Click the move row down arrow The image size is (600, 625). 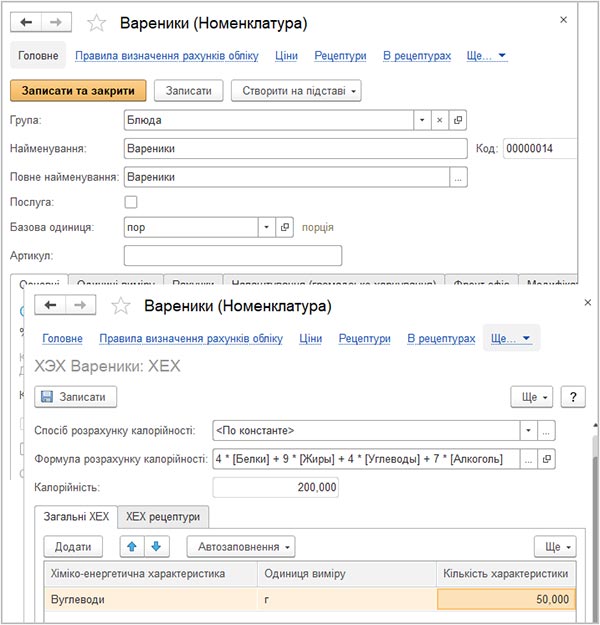[x=154, y=547]
